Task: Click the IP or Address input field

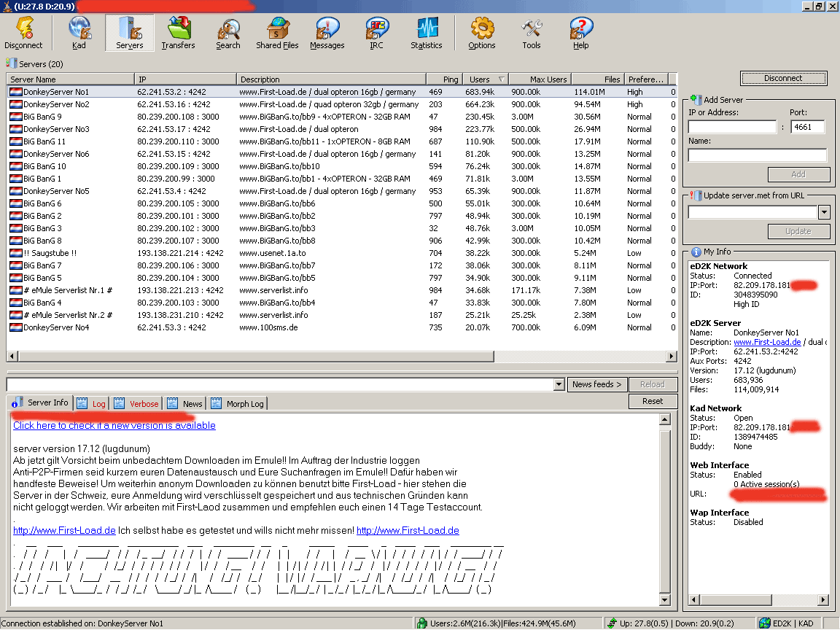Action: click(732, 127)
